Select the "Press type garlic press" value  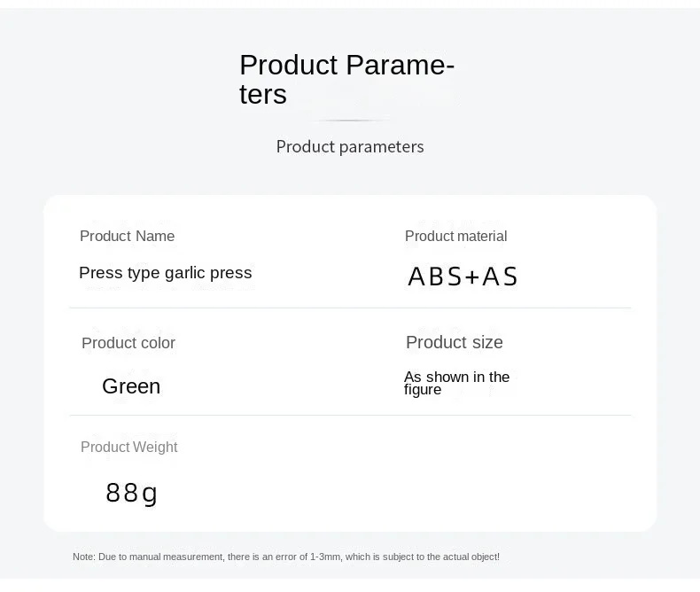(166, 273)
